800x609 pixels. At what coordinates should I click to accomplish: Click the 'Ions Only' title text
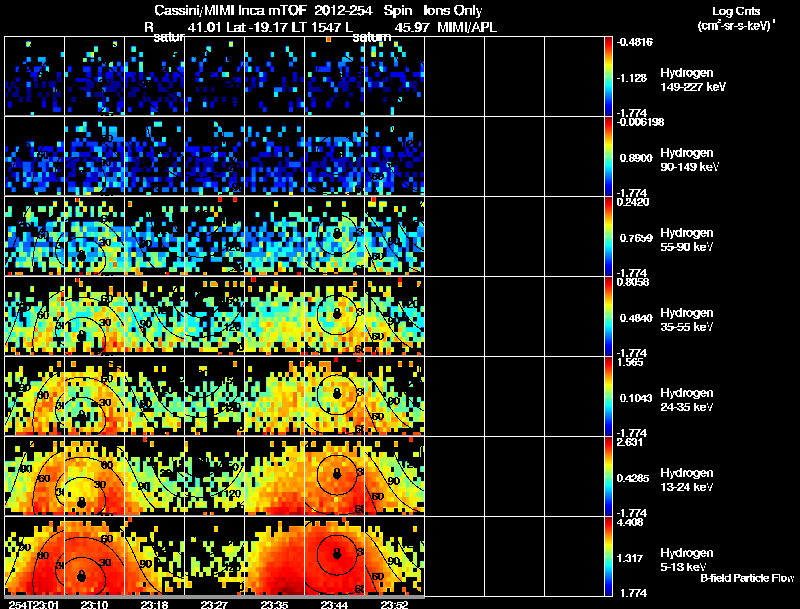point(452,10)
